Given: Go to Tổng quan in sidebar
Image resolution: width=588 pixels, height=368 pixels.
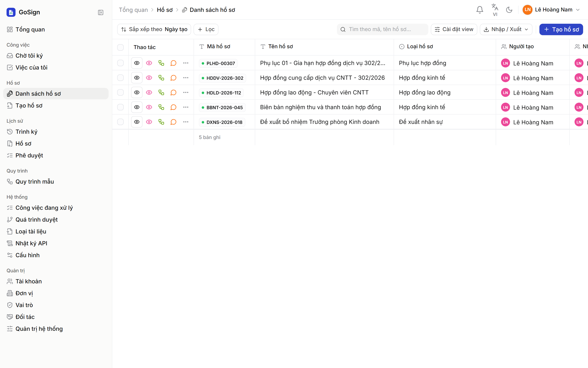Looking at the screenshot, I should 56,29.
